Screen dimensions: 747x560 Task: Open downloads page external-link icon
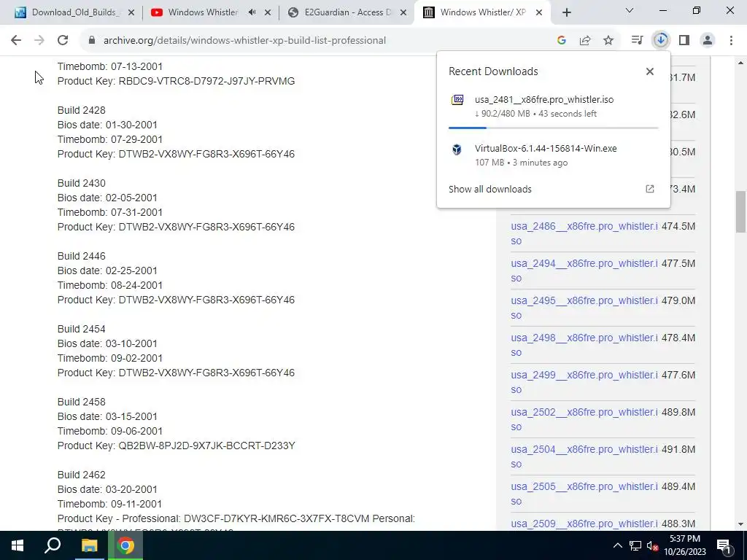point(650,189)
